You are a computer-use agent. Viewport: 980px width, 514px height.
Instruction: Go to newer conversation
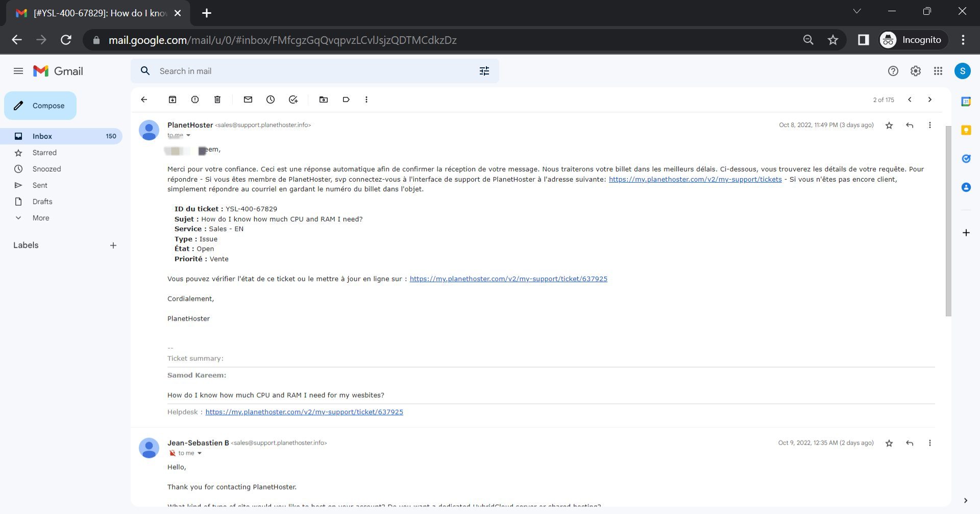click(910, 100)
